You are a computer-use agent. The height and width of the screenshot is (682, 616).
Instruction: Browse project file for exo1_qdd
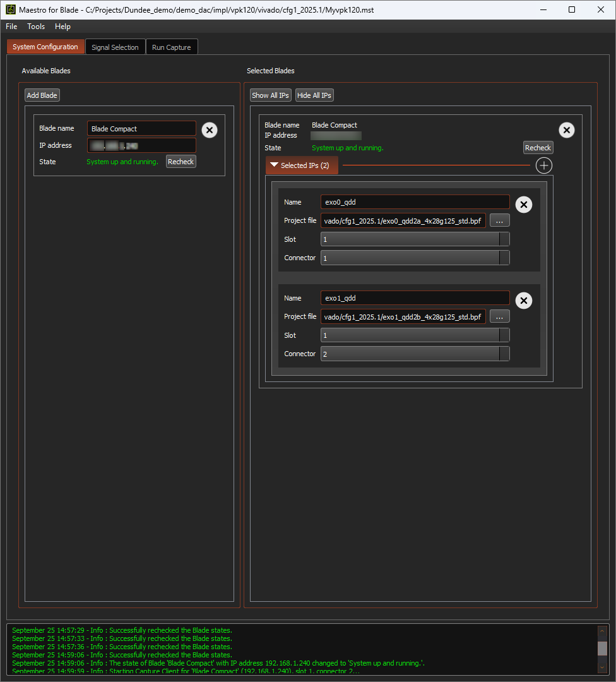coord(499,316)
